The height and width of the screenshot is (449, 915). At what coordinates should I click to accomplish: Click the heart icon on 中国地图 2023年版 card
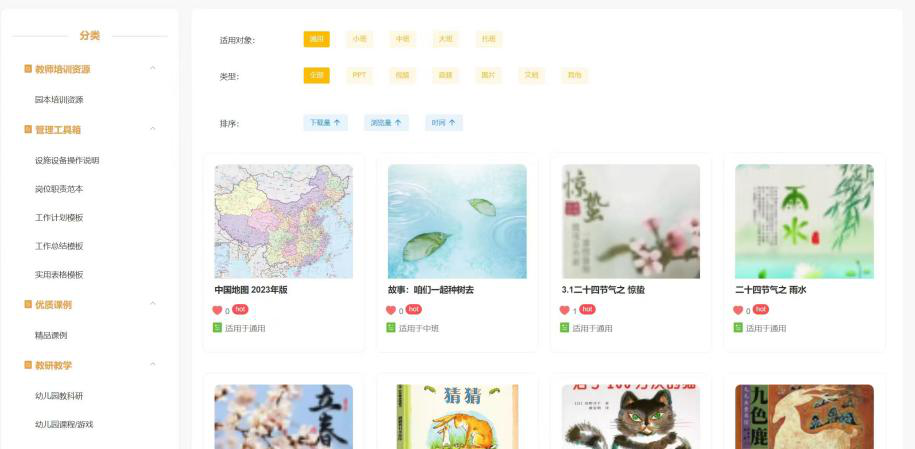point(218,310)
